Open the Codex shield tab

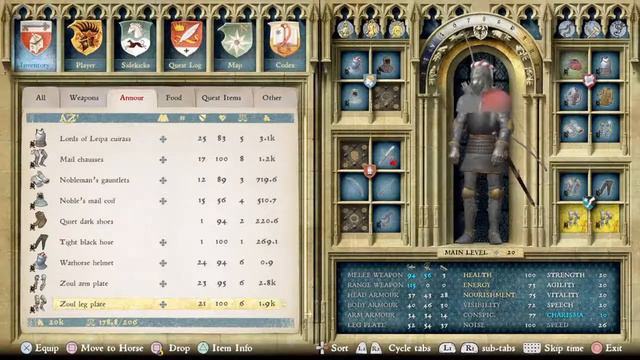284,45
